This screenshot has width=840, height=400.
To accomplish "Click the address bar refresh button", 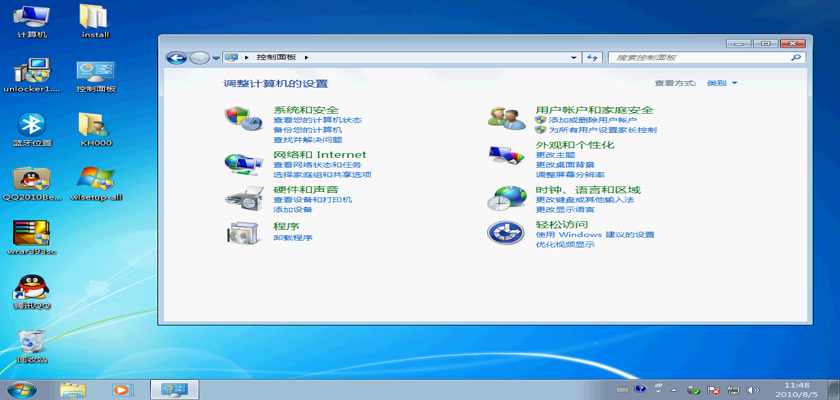I will (592, 58).
